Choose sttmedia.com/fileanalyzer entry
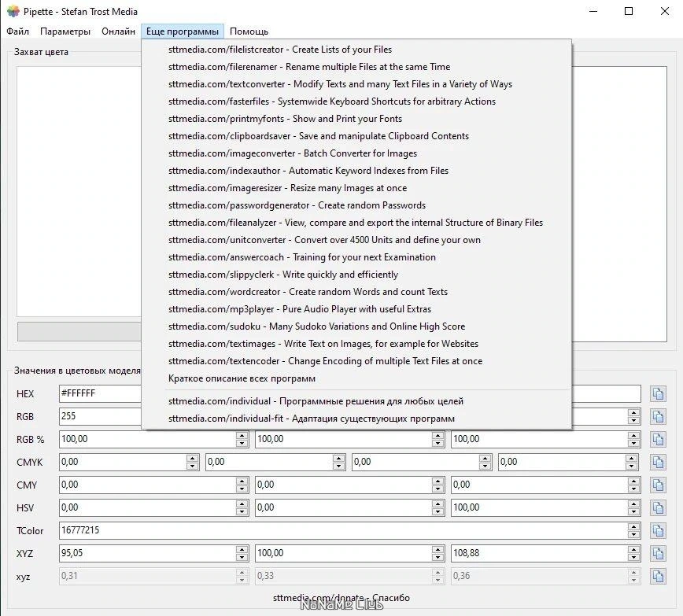The width and height of the screenshot is (683, 616). click(356, 223)
